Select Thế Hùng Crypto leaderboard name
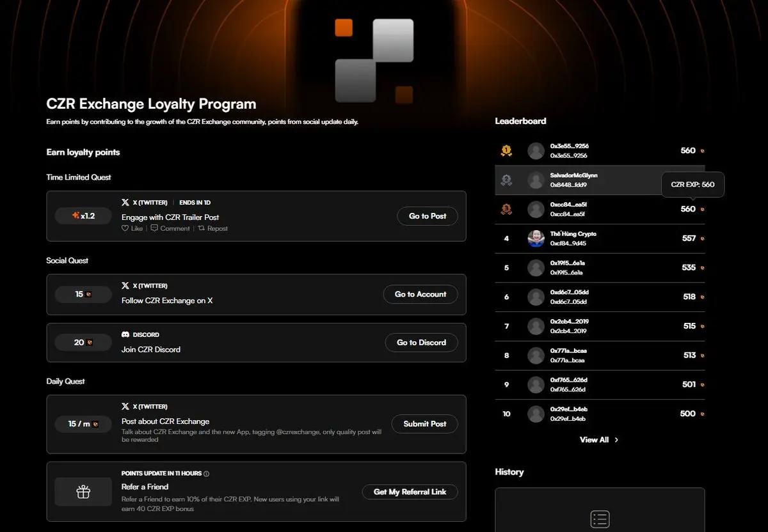The height and width of the screenshot is (532, 768). click(x=573, y=234)
